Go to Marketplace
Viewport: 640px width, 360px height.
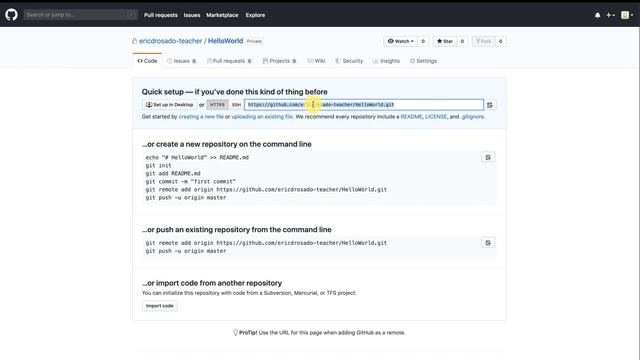click(222, 15)
